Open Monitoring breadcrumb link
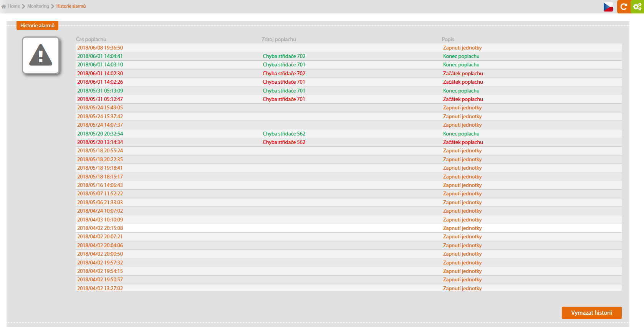644x327 pixels. [38, 6]
